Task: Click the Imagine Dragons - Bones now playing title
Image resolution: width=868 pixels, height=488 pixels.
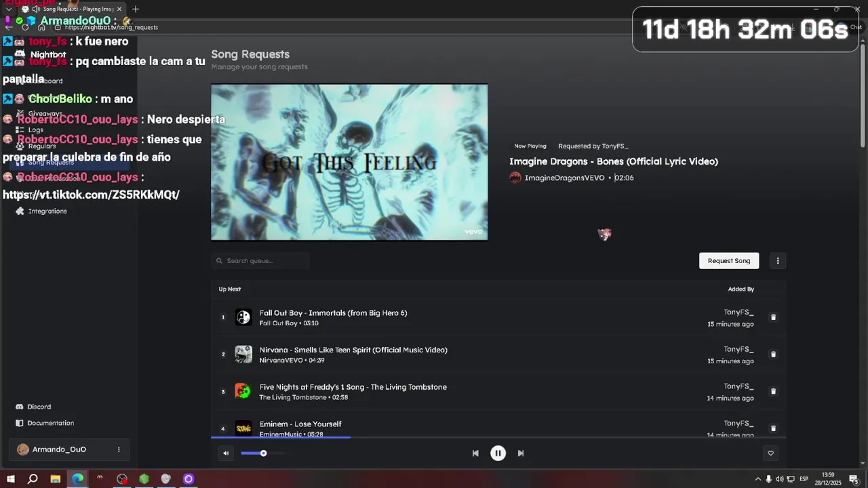Action: coord(614,161)
